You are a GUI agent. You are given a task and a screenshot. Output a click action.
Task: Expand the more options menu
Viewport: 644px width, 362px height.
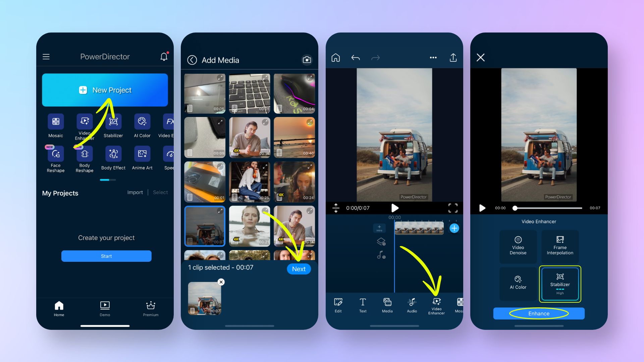(x=433, y=57)
